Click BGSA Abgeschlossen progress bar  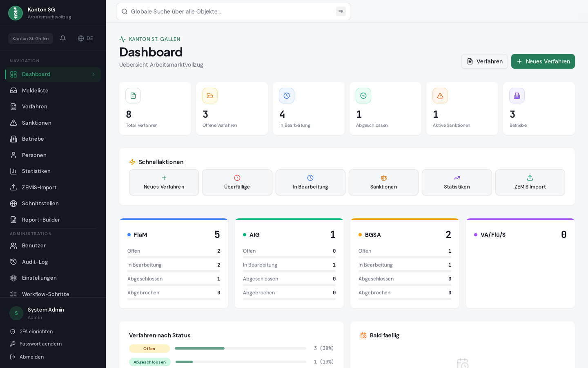click(405, 285)
